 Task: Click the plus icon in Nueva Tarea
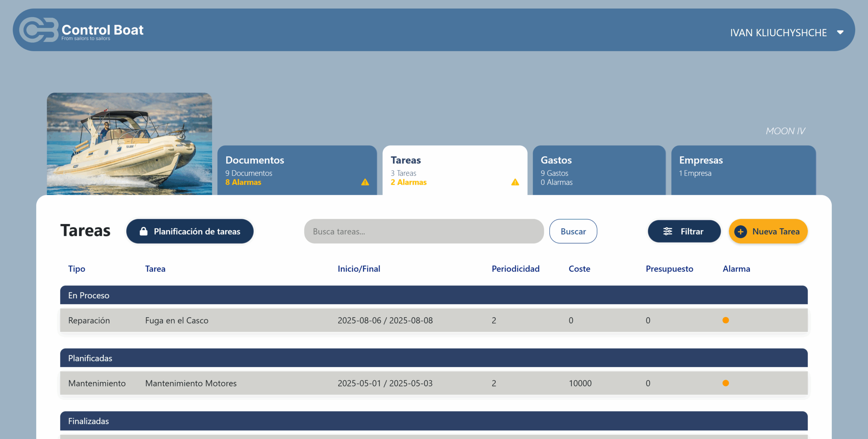click(x=741, y=232)
